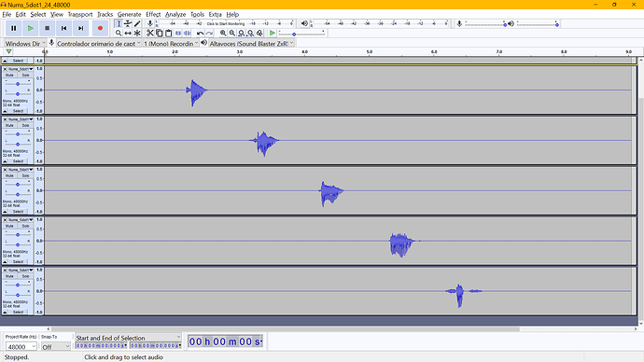Open the Tracks menu
This screenshot has height=362, width=644.
coord(105,14)
